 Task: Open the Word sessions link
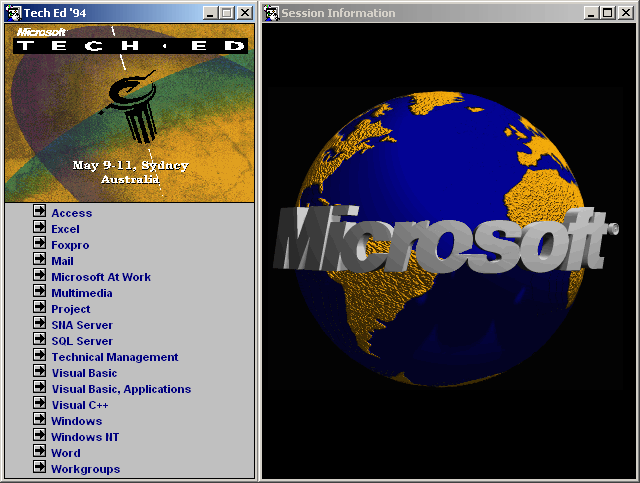pos(65,453)
